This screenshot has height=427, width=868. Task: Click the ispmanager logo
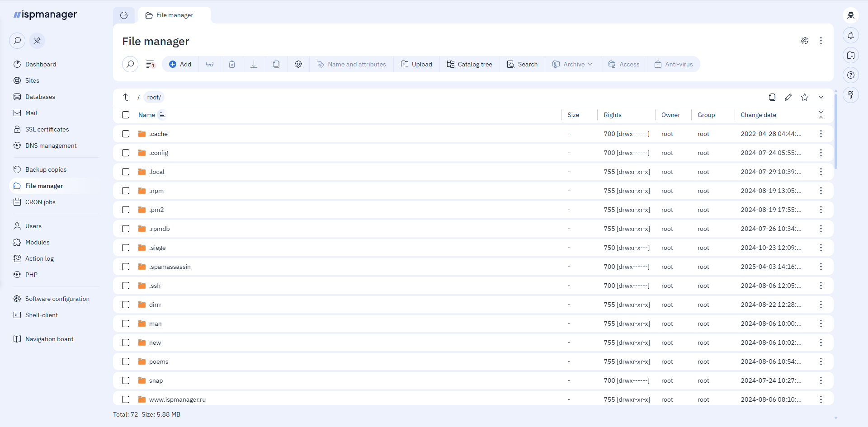(x=45, y=14)
